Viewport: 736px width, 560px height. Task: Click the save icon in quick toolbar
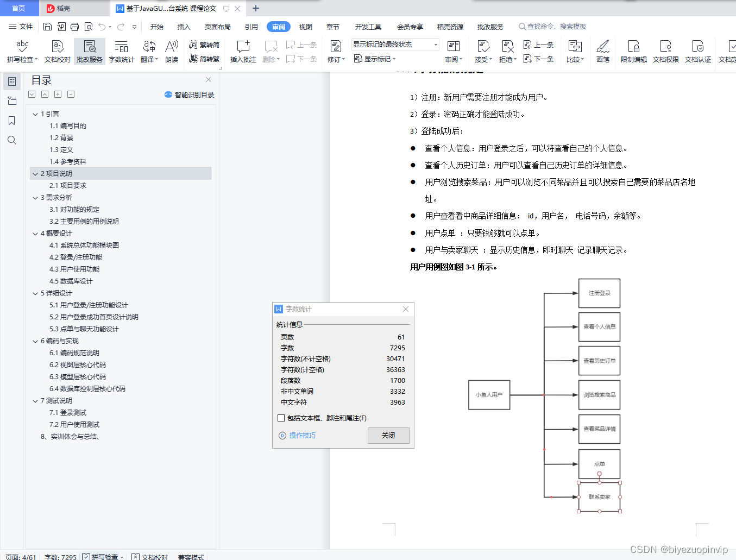(x=47, y=27)
